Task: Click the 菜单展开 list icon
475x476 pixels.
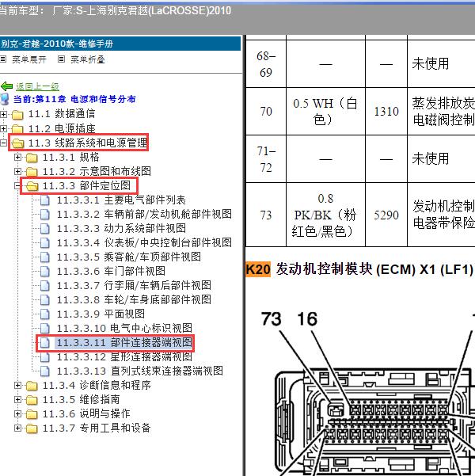Action: (x=3, y=59)
